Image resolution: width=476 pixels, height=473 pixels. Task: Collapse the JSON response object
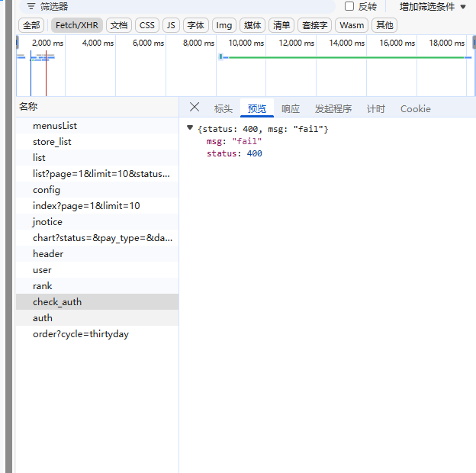[x=190, y=128]
